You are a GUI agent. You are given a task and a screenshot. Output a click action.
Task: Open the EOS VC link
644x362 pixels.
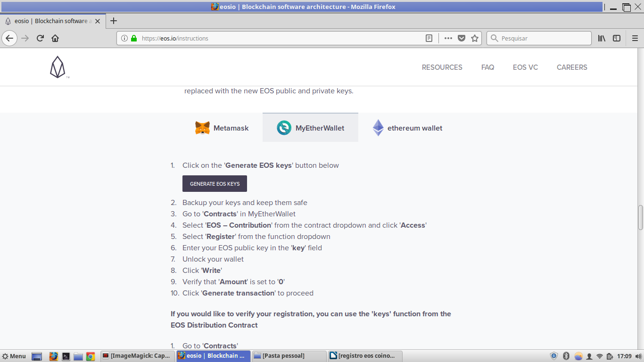[x=525, y=67]
